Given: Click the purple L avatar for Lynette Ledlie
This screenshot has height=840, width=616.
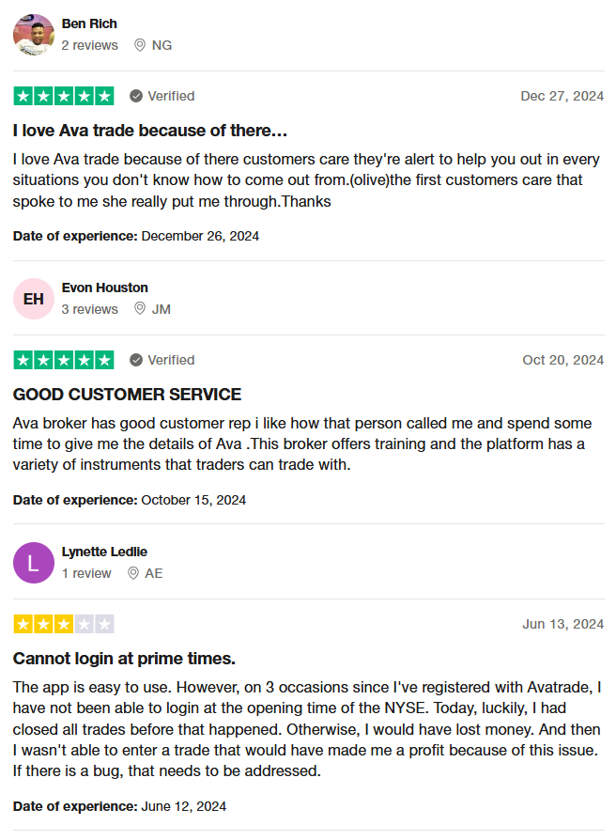Looking at the screenshot, I should tap(34, 563).
